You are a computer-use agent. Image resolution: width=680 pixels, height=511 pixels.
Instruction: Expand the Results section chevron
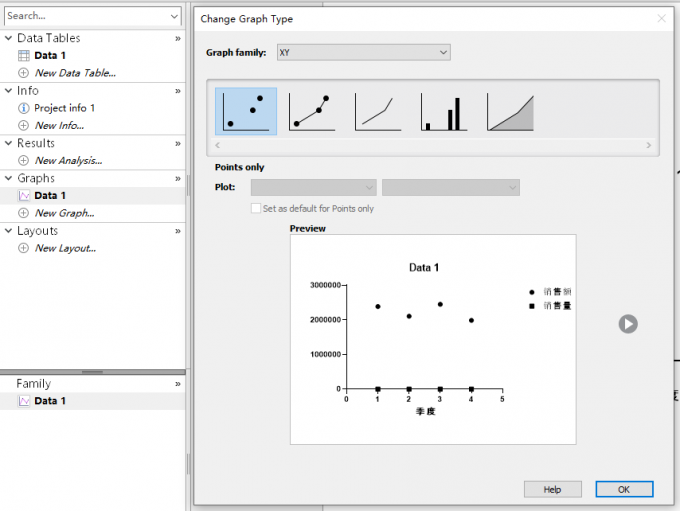(178, 143)
